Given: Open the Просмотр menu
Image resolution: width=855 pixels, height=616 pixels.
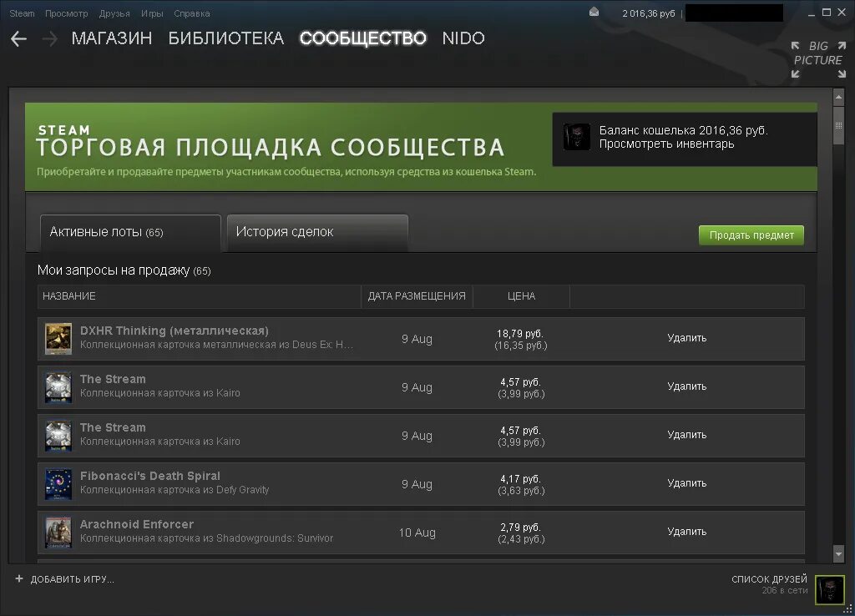Looking at the screenshot, I should 66,13.
